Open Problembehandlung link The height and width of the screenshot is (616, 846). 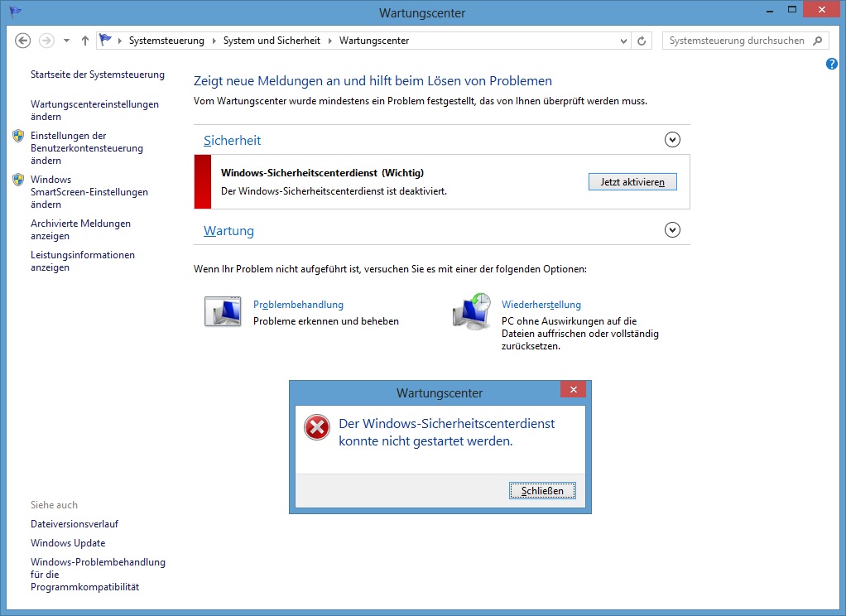[x=298, y=305]
